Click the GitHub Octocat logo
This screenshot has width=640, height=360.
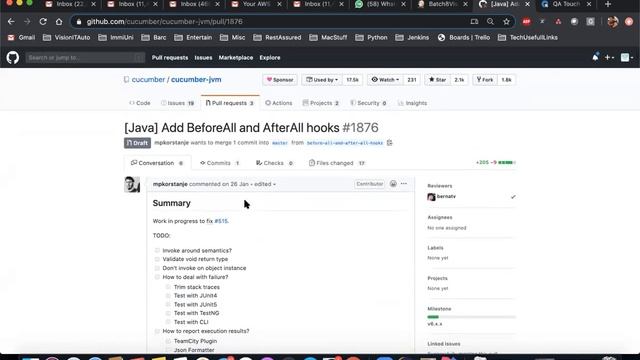13,58
